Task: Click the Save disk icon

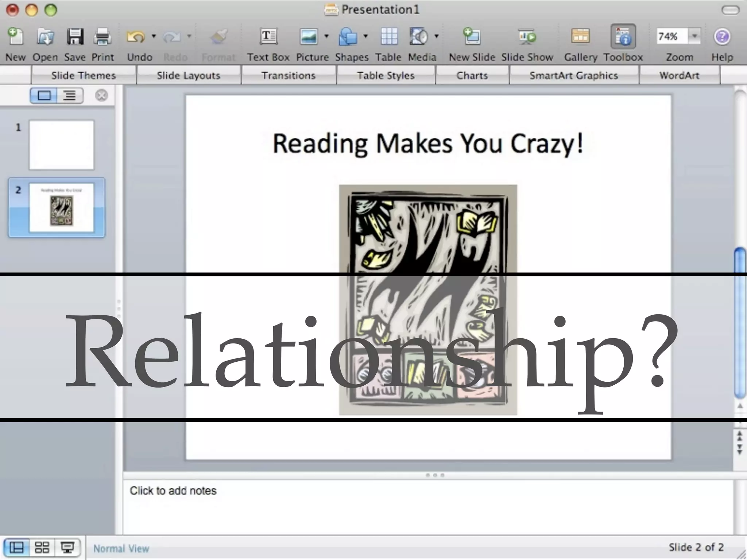Action: [x=75, y=37]
